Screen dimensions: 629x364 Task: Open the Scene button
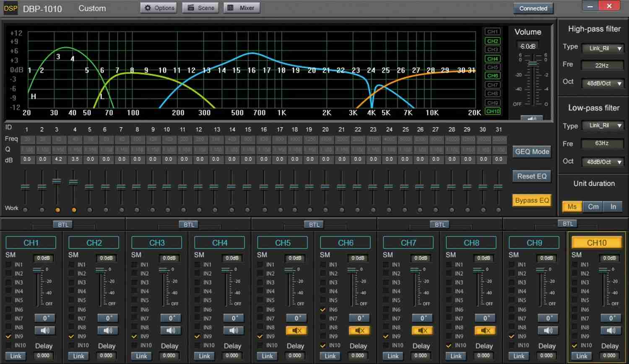(200, 8)
